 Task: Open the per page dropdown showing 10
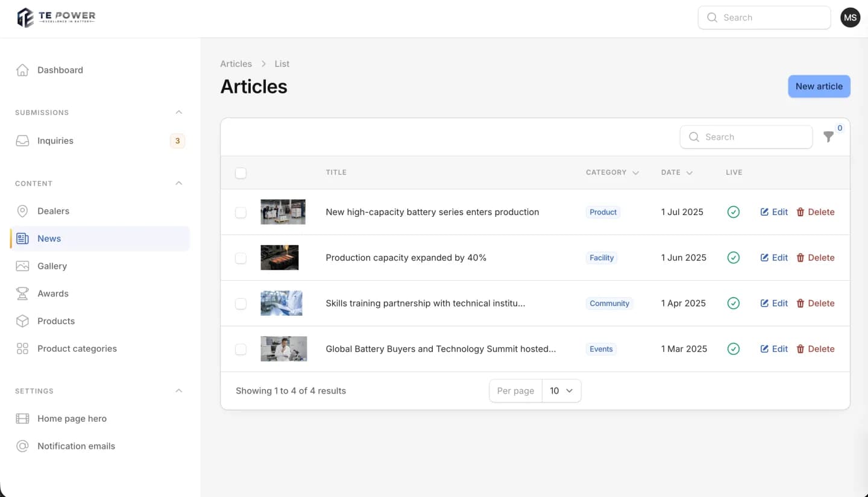point(561,391)
